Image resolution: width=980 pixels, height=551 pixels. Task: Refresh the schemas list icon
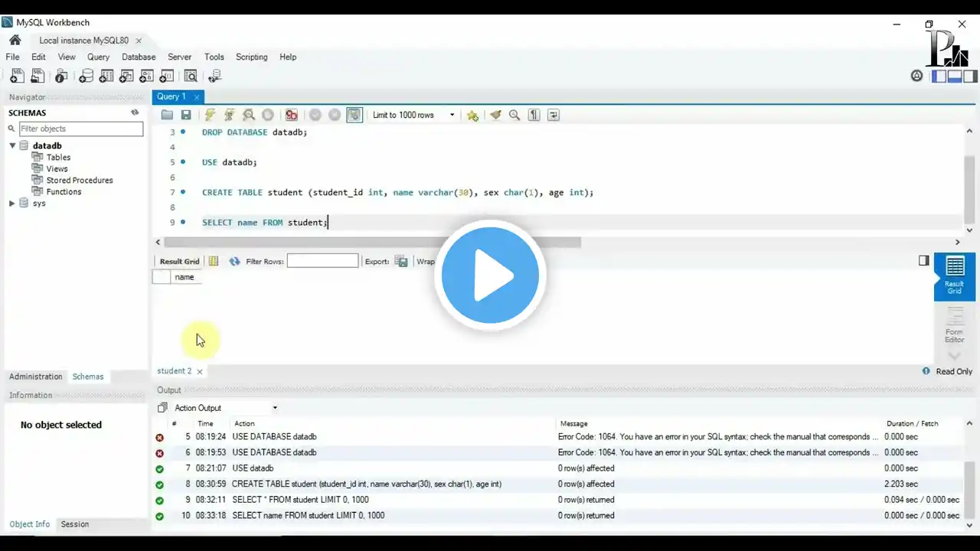point(135,112)
